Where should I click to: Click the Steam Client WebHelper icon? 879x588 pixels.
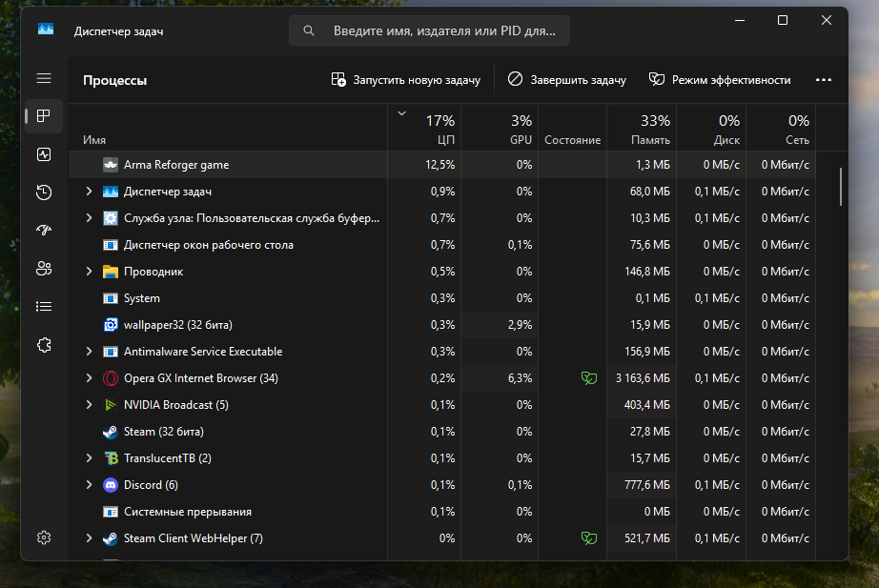pos(110,538)
